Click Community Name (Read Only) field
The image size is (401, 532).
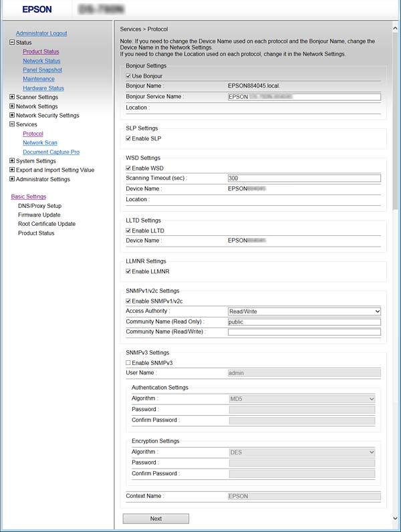pyautogui.click(x=304, y=321)
